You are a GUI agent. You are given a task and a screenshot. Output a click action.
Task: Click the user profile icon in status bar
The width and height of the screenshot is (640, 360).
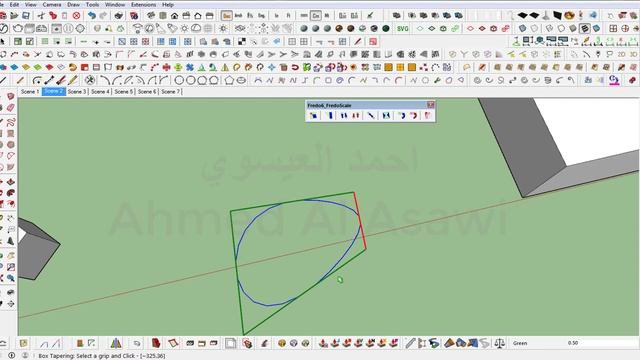pyautogui.click(x=24, y=356)
